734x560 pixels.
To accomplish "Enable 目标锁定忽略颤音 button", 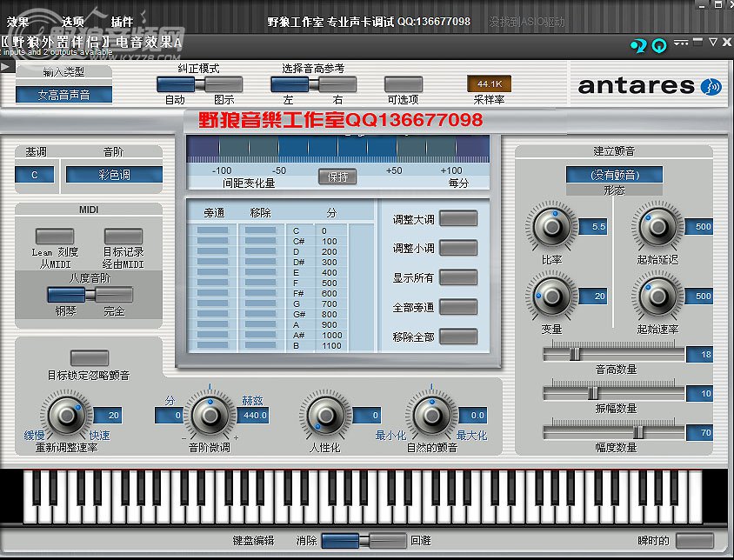I will coord(90,357).
